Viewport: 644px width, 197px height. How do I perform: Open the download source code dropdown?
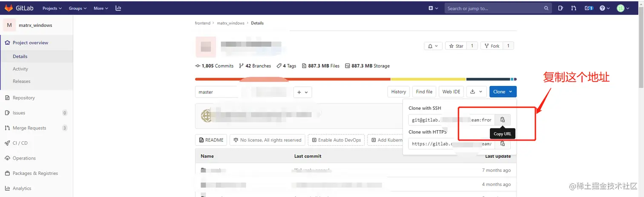tap(476, 91)
